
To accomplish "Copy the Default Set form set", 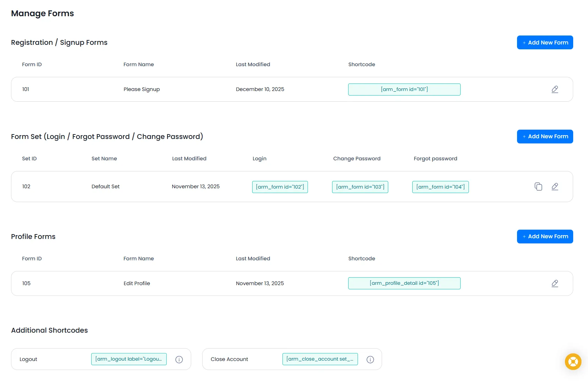I will point(538,186).
